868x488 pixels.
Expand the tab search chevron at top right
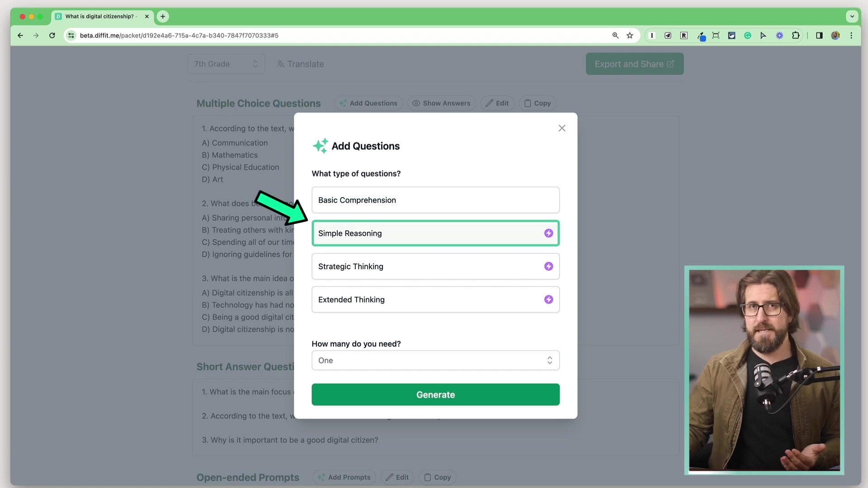pos(852,16)
